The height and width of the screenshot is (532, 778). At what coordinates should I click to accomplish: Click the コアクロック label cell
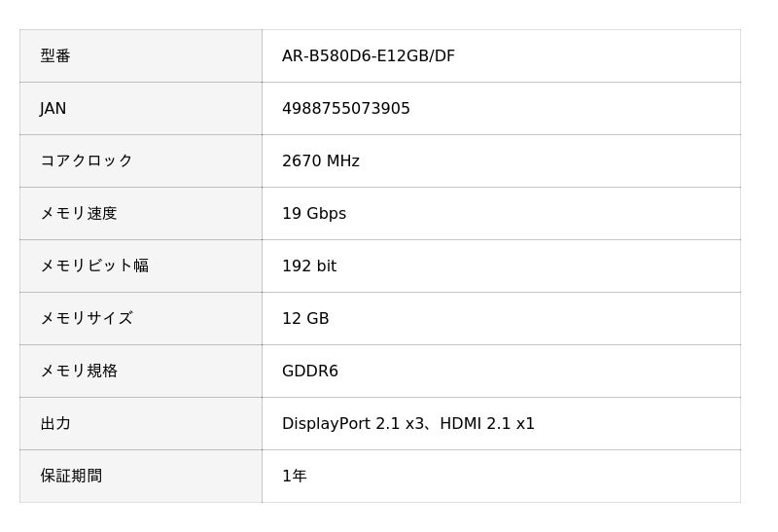coord(86,161)
